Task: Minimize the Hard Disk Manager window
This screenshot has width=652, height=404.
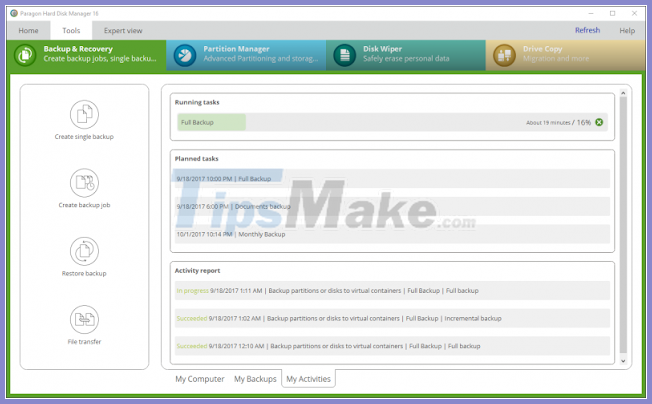Action: tap(591, 13)
